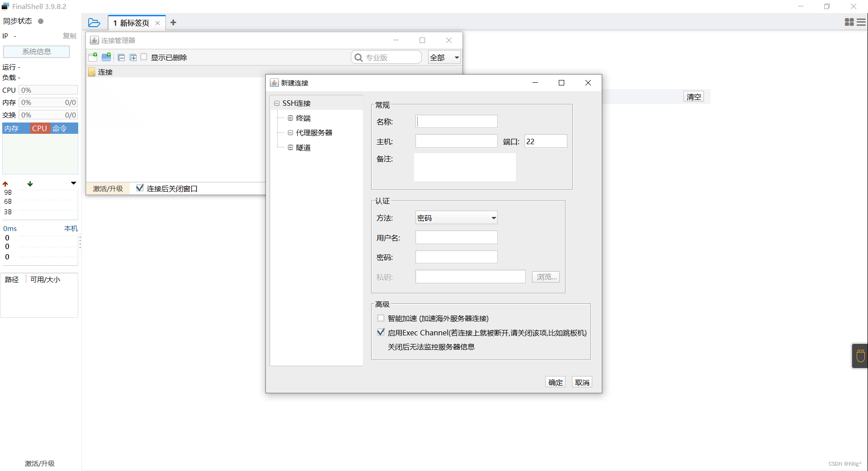868x471 pixels.
Task: Select 终端 in settings tree
Action: [303, 118]
